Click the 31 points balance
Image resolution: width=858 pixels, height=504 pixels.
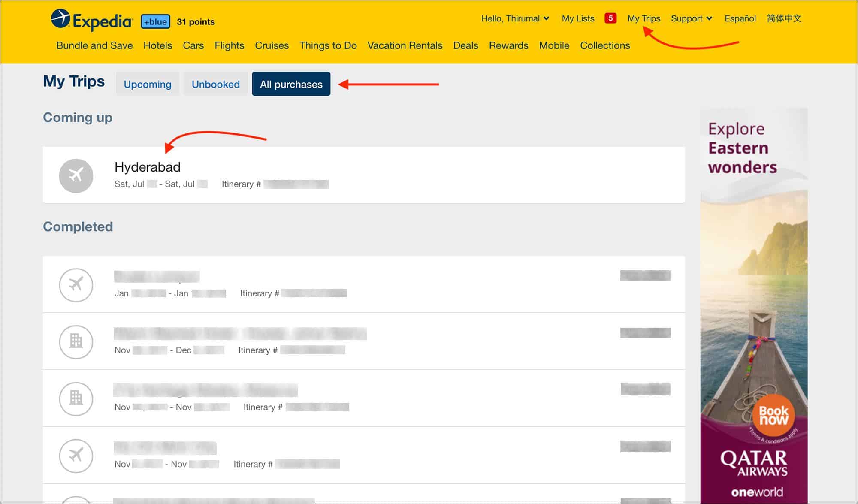click(196, 22)
